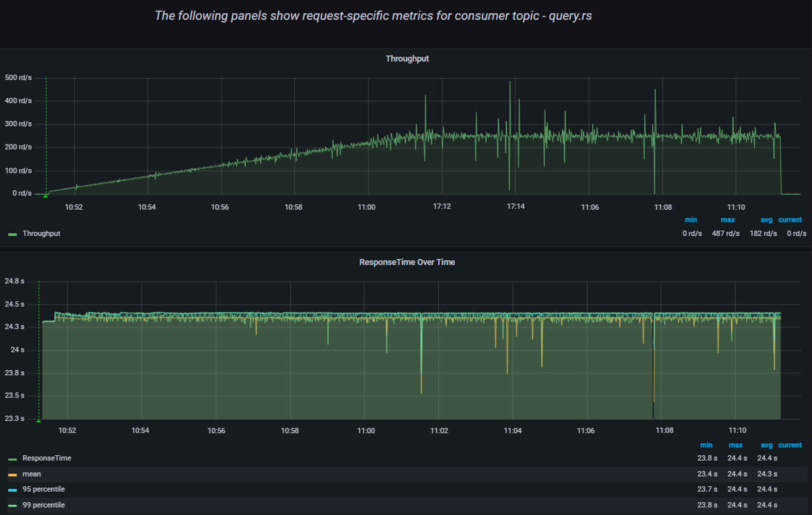Toggle the 99 percentile legend series
Viewport: 812px width, 515px height.
(x=43, y=505)
